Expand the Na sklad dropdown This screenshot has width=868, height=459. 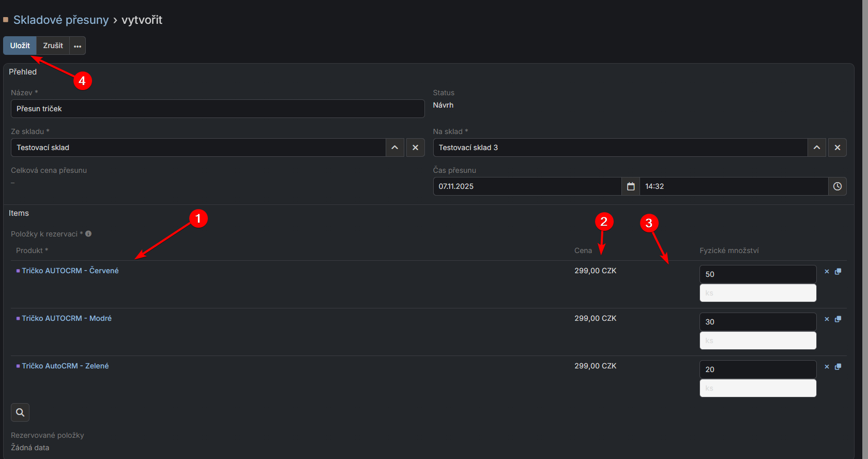tap(816, 147)
